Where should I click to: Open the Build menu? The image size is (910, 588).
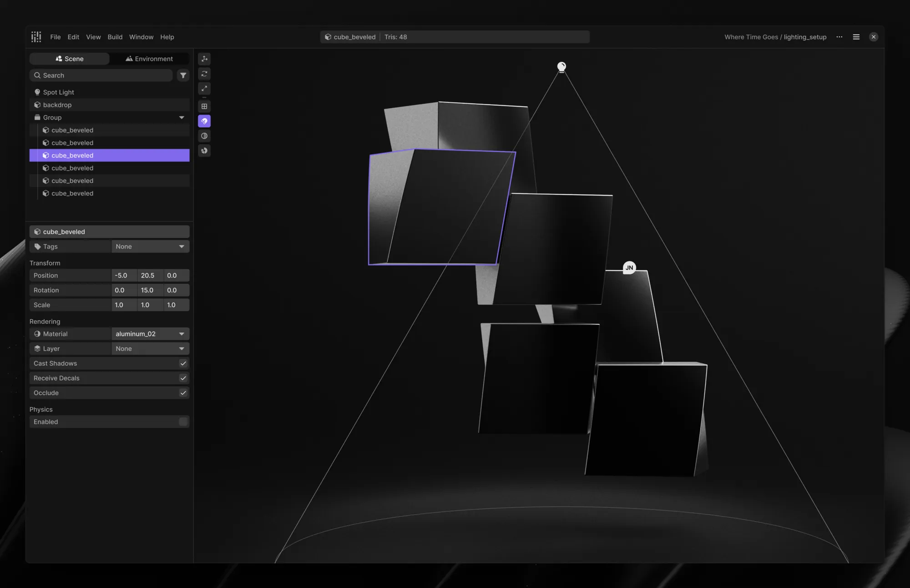[x=115, y=37]
